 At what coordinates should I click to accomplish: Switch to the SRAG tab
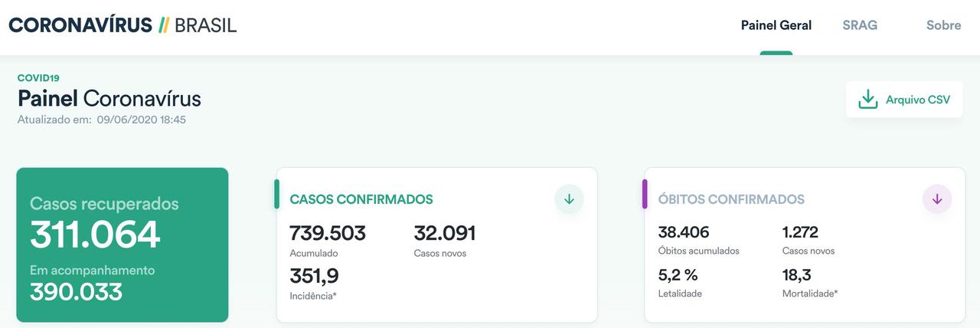point(860,25)
